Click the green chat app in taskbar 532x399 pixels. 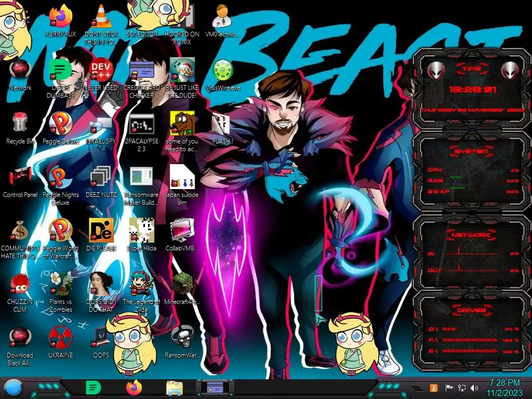point(94,388)
